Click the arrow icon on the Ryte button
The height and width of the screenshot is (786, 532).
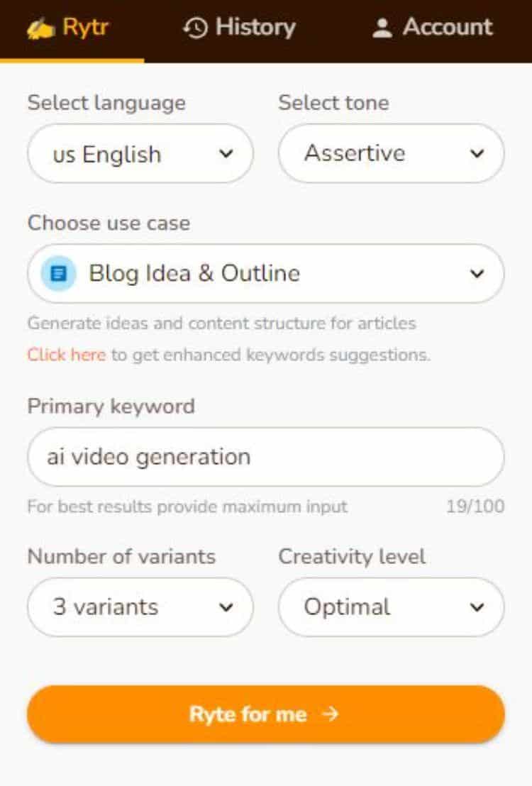point(330,714)
